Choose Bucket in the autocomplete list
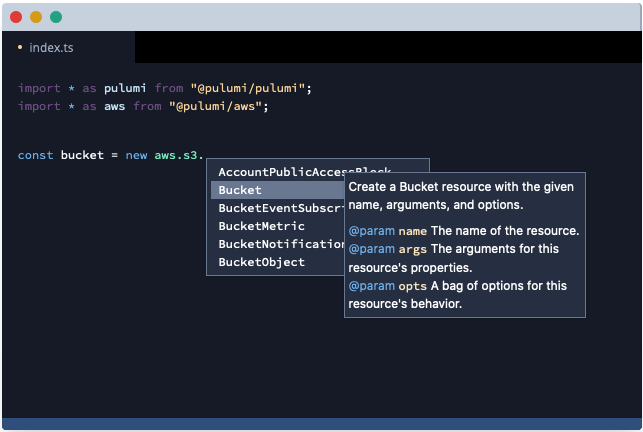Viewport: 643px width, 432px height. click(x=277, y=190)
